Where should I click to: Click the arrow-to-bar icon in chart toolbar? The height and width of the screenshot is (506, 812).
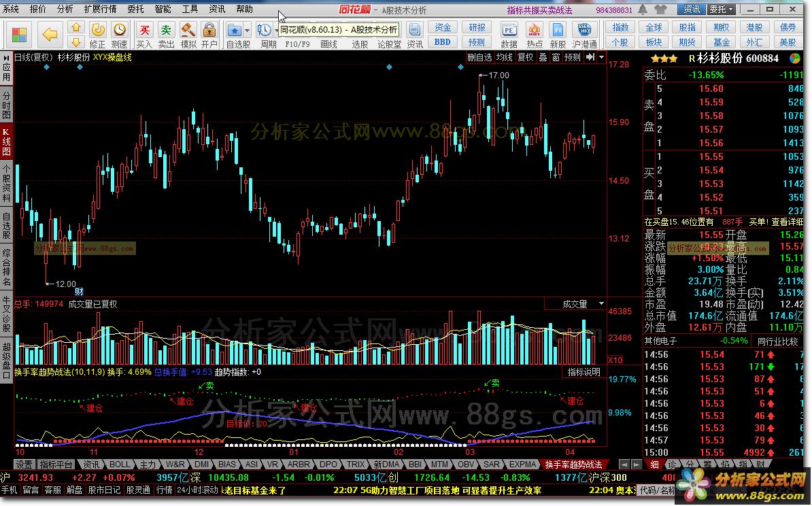click(x=590, y=58)
